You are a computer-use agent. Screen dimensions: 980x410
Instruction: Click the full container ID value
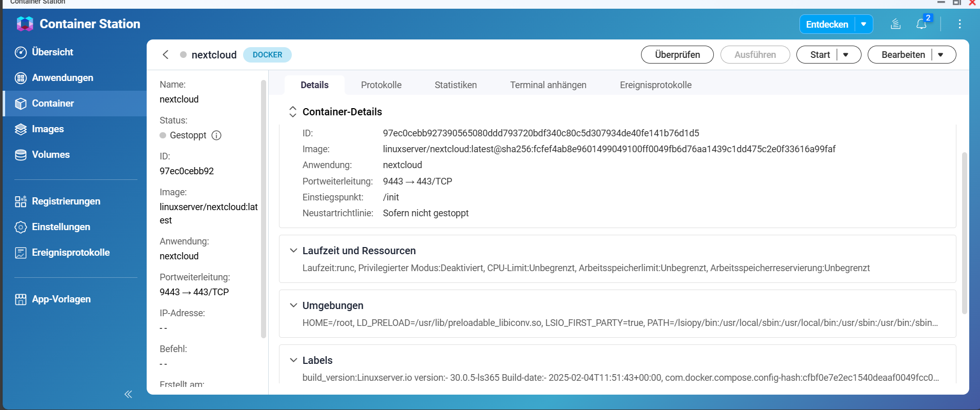[x=541, y=133]
